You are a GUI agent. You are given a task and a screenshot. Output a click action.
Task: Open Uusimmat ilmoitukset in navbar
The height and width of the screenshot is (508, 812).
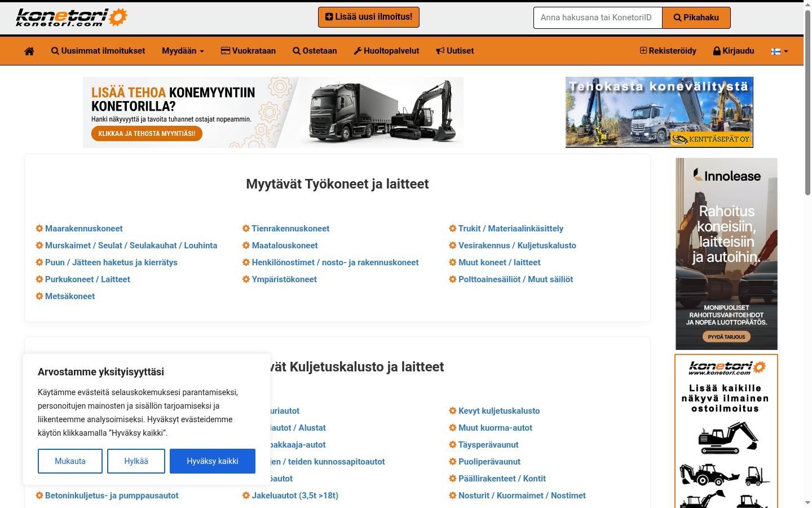98,51
